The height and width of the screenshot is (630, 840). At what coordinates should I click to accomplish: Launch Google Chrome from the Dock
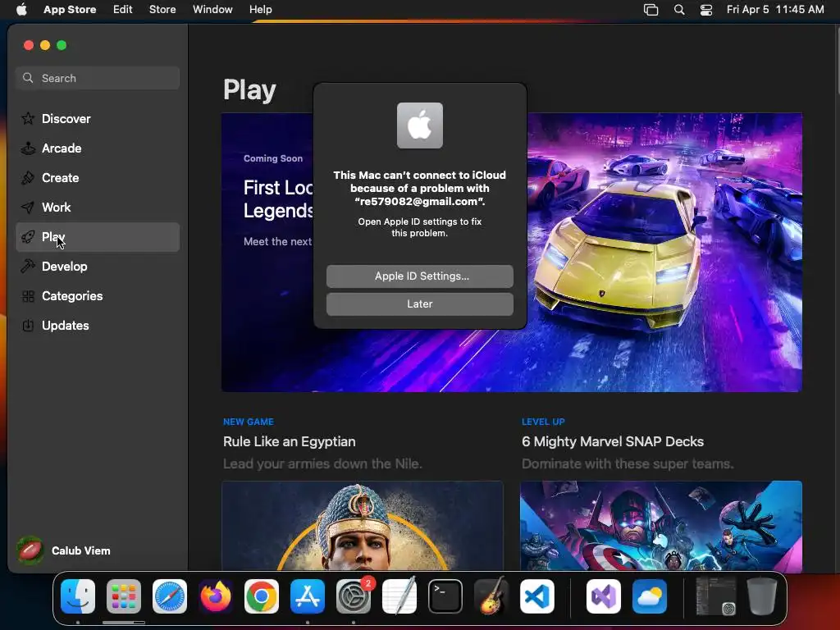click(x=262, y=596)
